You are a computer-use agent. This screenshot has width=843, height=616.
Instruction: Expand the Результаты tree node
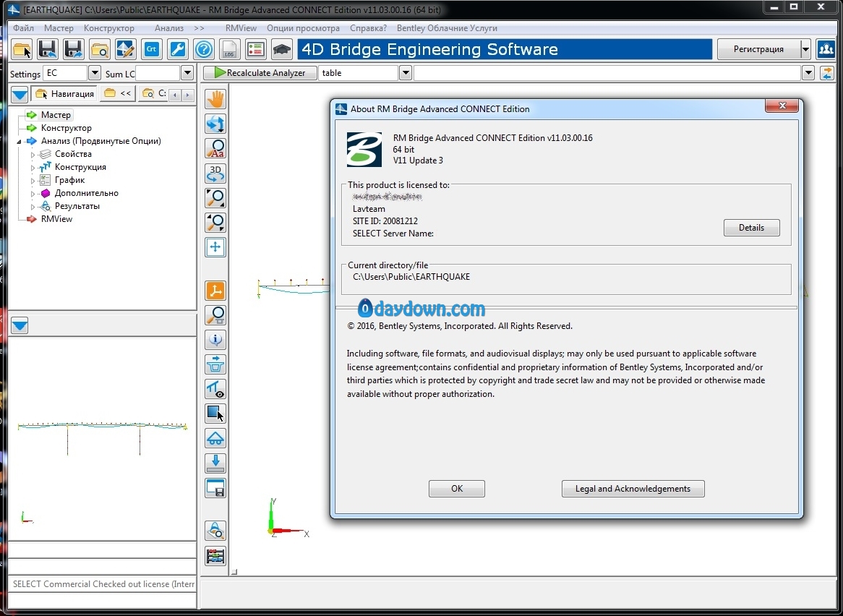(33, 206)
